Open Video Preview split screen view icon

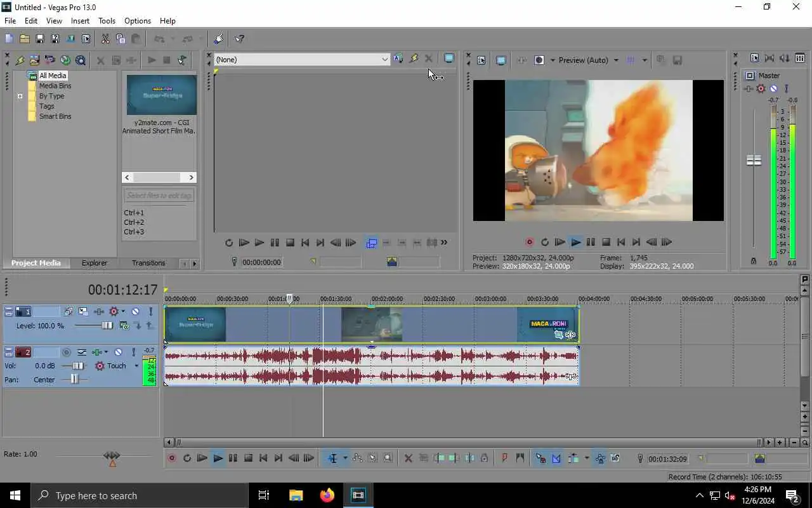[x=539, y=60]
